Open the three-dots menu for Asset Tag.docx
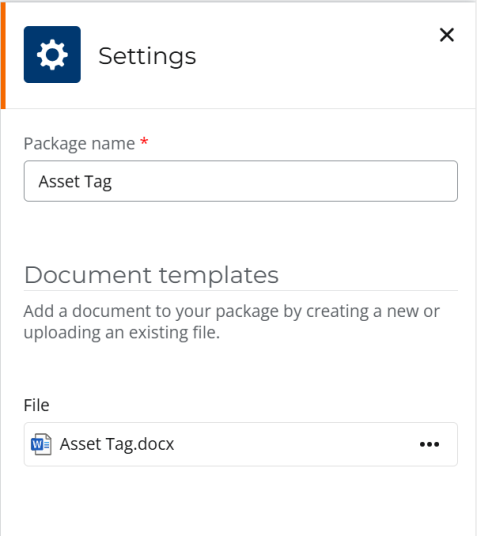This screenshot has height=536, width=477. pyautogui.click(x=429, y=444)
